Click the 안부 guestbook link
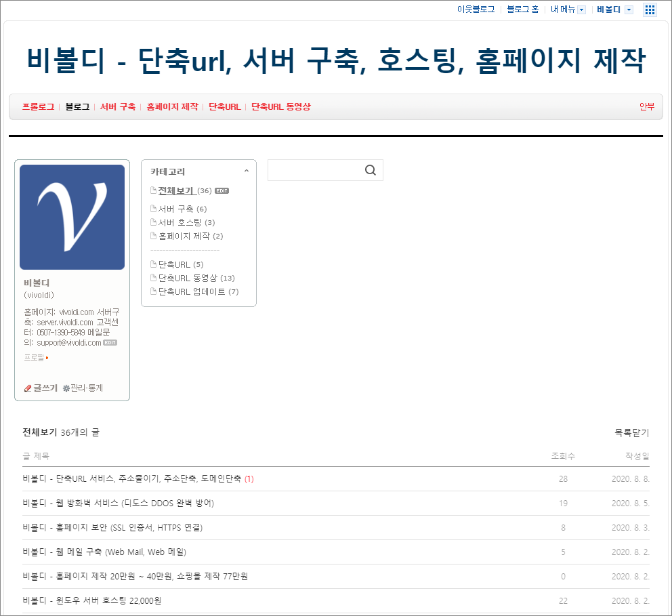Image resolution: width=672 pixels, height=616 pixels. coord(647,107)
